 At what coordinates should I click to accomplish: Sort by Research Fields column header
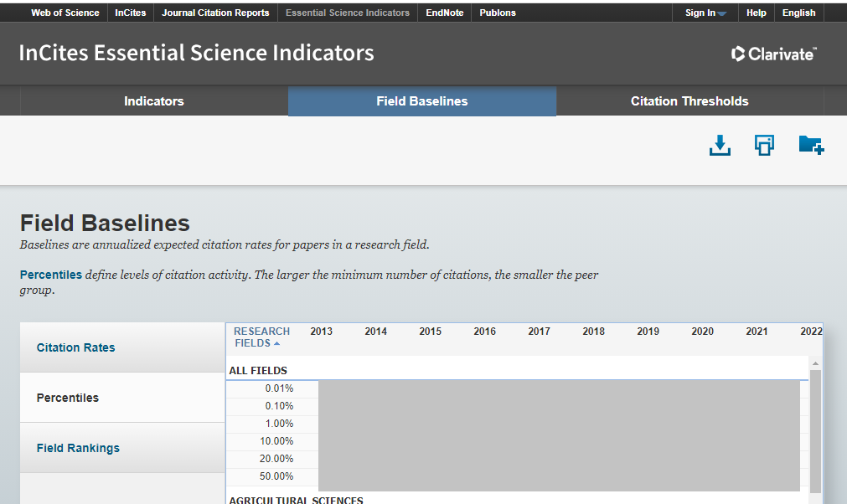[261, 337]
